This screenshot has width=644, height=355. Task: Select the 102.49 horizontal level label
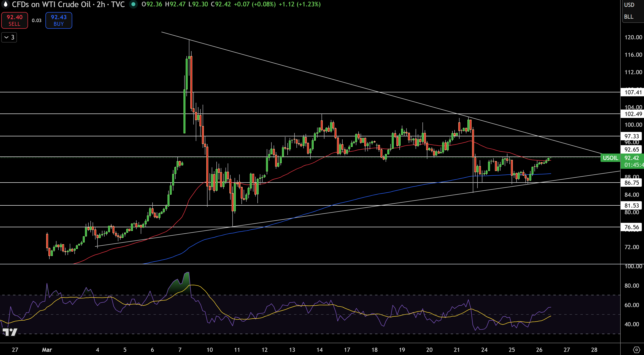coord(632,114)
